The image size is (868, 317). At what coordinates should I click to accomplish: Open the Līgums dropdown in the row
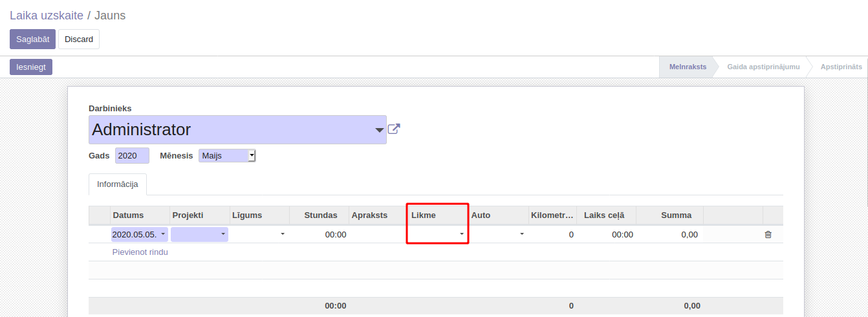258,234
